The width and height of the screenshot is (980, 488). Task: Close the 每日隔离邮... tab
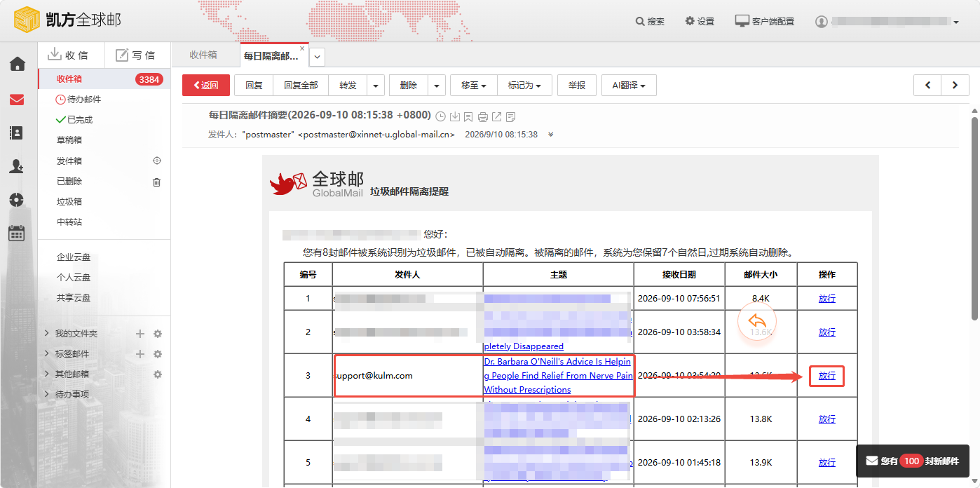(x=302, y=48)
